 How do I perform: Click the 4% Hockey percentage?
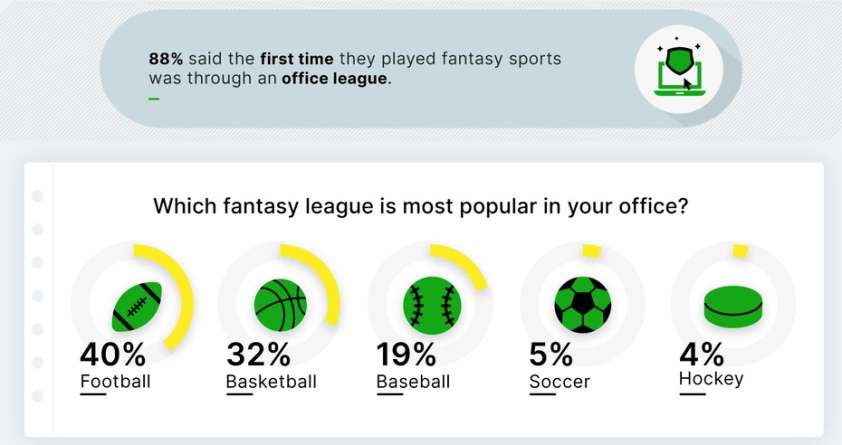(703, 353)
